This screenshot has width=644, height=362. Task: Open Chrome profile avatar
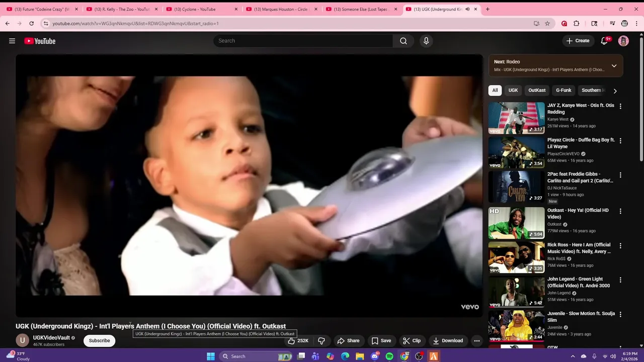pos(624,23)
